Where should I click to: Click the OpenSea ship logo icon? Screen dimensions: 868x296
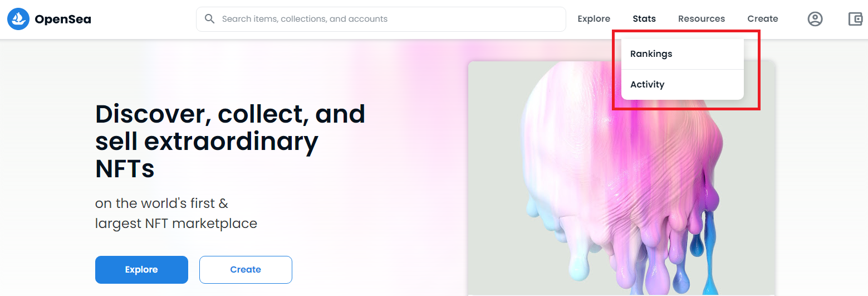[18, 19]
